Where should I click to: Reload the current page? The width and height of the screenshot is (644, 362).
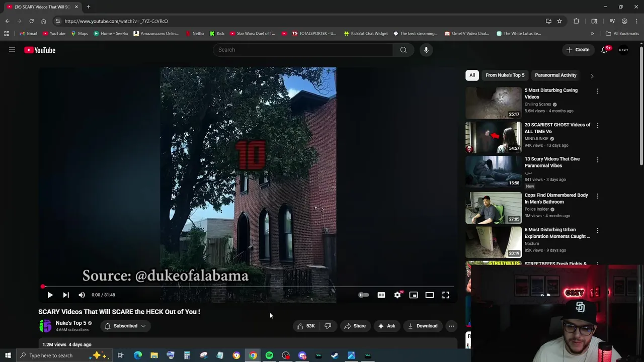pyautogui.click(x=31, y=21)
